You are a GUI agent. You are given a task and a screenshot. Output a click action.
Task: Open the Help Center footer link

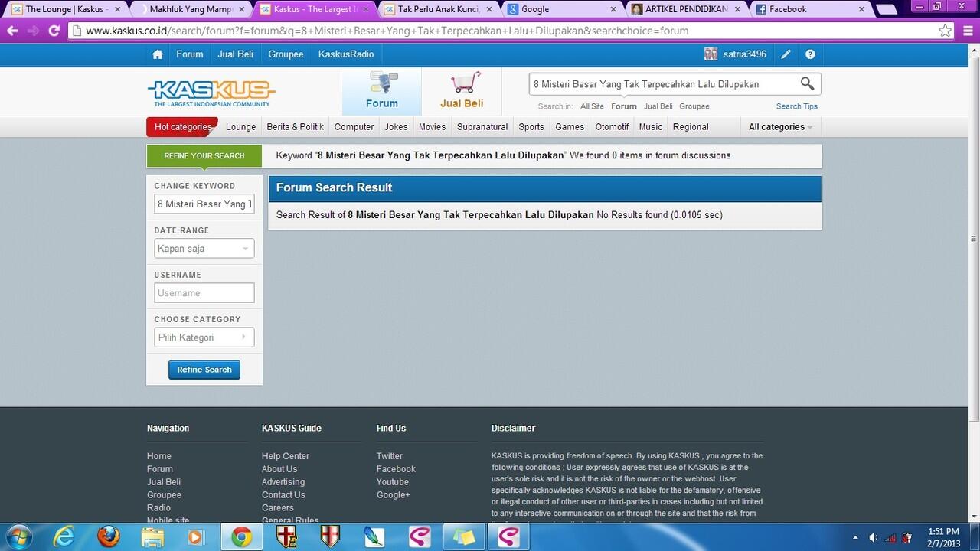pyautogui.click(x=286, y=456)
